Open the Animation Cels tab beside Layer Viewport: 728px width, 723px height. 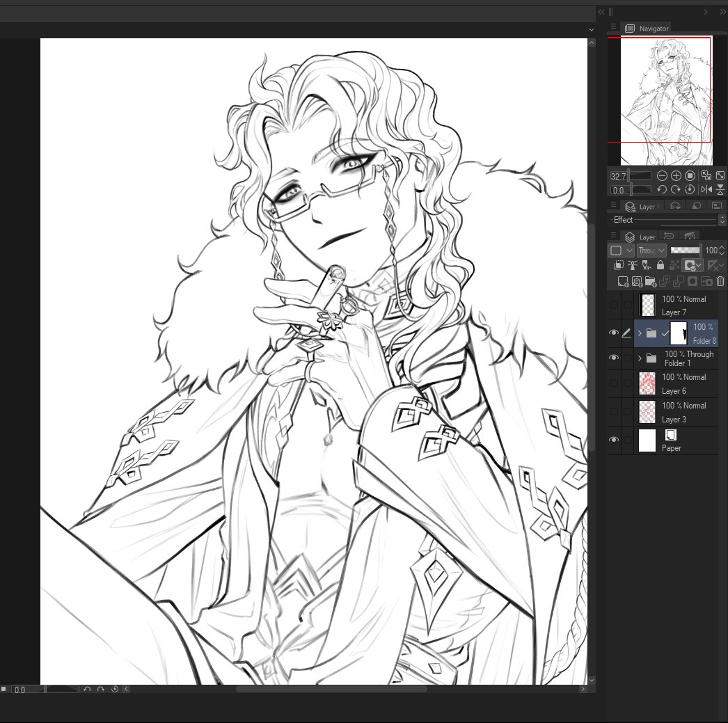pyautogui.click(x=690, y=236)
